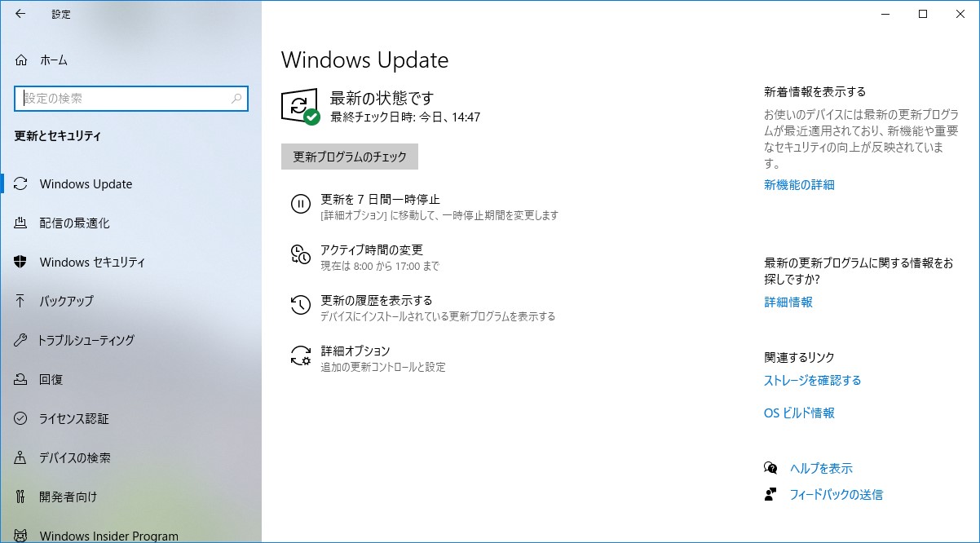Viewport: 980px width, 543px height.
Task: Click 最終チェック日時: 今日、14:47 text
Action: (x=405, y=117)
